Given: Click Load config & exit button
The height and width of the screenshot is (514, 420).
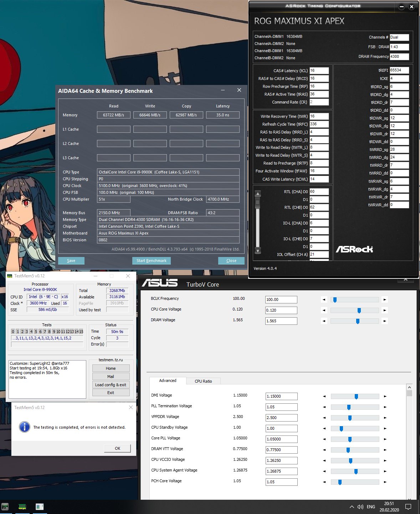Looking at the screenshot, I should tap(111, 385).
